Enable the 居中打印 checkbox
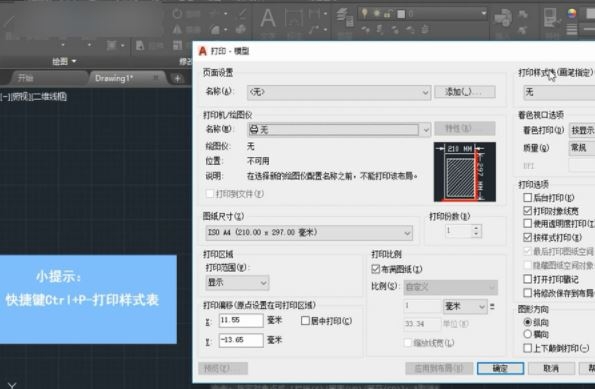Screen dimensions: 595x389 (x=305, y=321)
